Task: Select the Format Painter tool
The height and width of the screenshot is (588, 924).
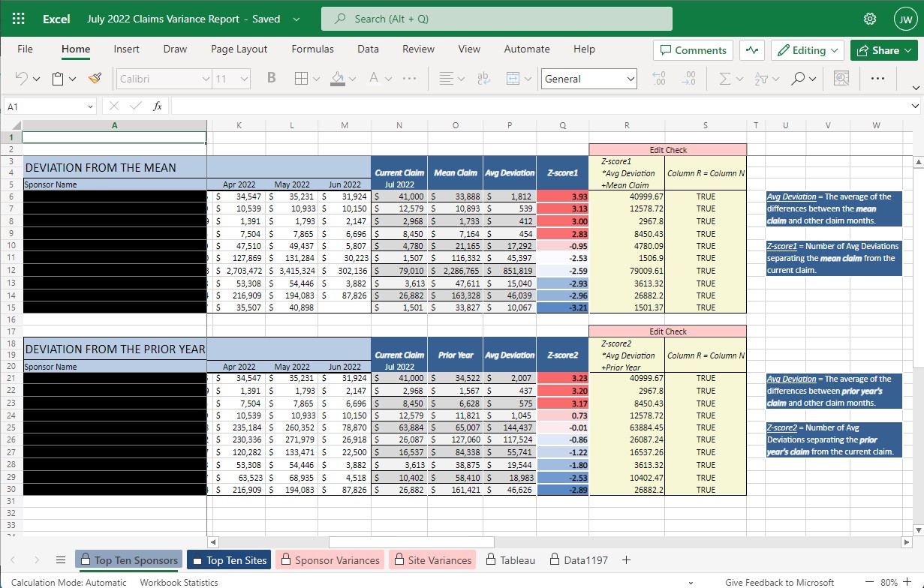Action: coord(94,78)
